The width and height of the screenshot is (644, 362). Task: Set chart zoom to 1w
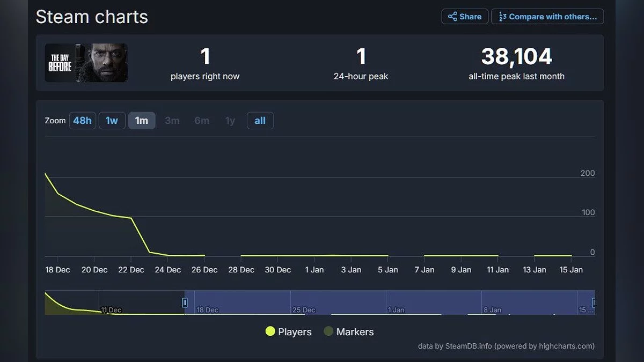point(112,121)
